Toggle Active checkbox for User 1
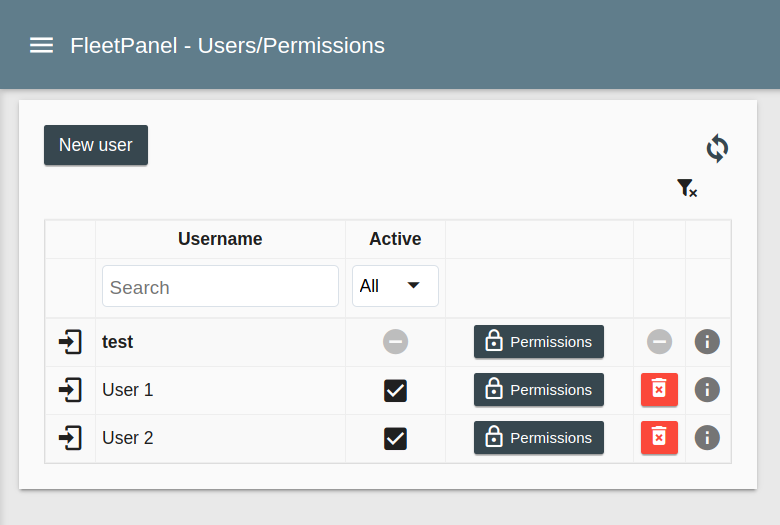The image size is (780, 525). click(x=395, y=390)
